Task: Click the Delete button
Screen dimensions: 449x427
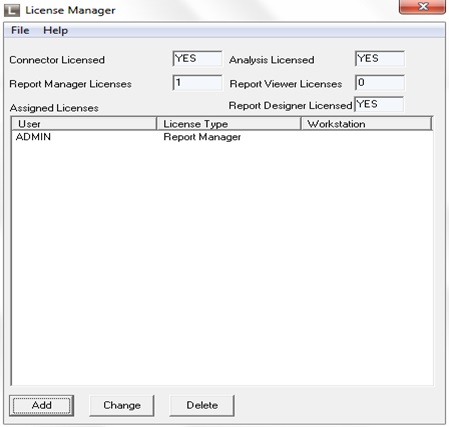Action: (x=202, y=405)
